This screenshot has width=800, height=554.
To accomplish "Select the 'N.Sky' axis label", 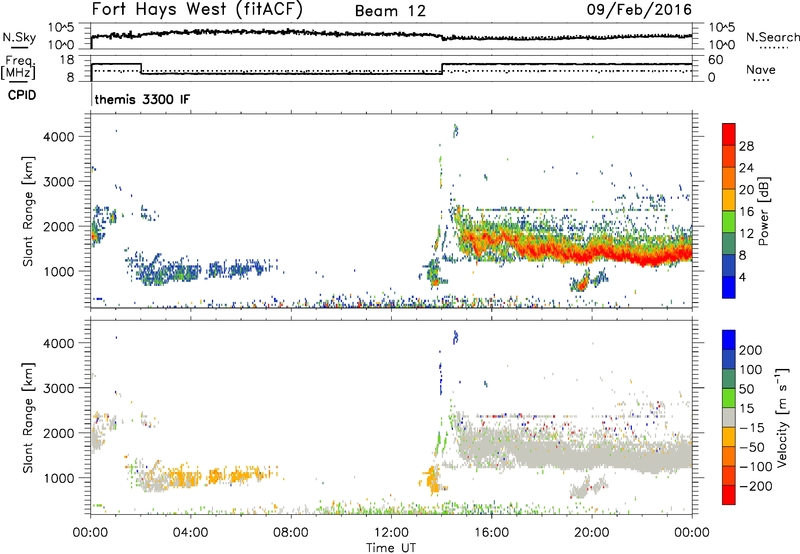I will [x=19, y=37].
